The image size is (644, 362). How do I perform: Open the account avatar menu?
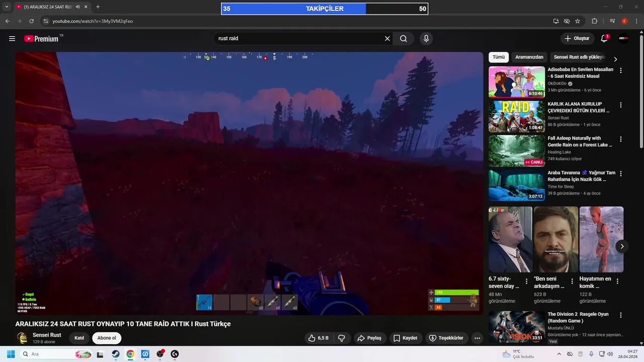pyautogui.click(x=623, y=39)
